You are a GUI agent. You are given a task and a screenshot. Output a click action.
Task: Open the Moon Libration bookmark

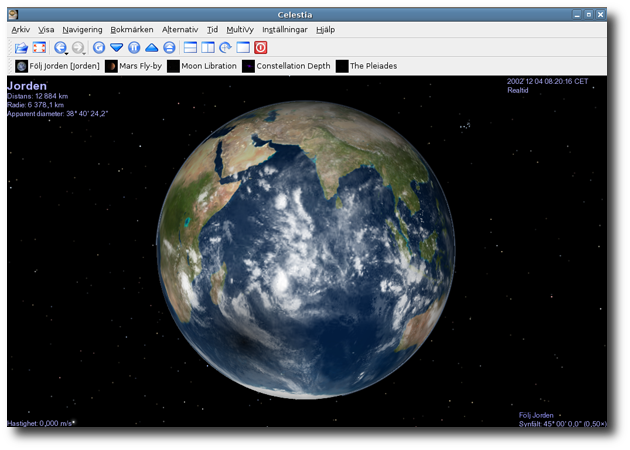(202, 66)
